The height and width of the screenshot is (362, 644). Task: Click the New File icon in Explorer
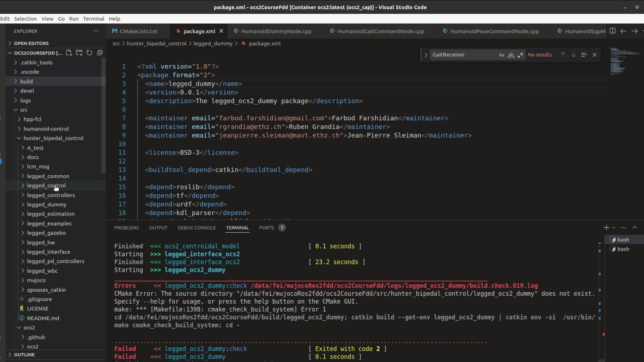coord(69,53)
